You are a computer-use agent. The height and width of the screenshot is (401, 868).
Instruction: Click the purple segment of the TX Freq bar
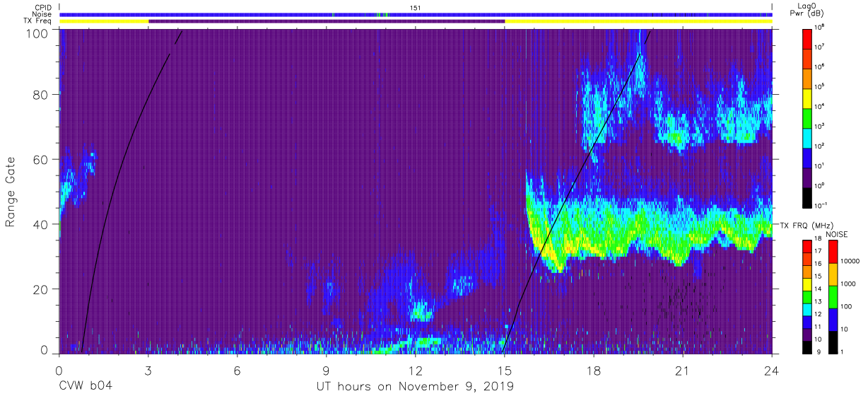[x=327, y=21]
